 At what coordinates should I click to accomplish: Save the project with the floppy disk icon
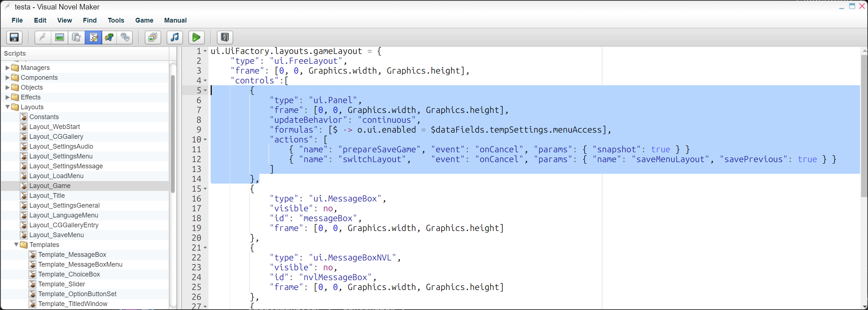pos(15,37)
